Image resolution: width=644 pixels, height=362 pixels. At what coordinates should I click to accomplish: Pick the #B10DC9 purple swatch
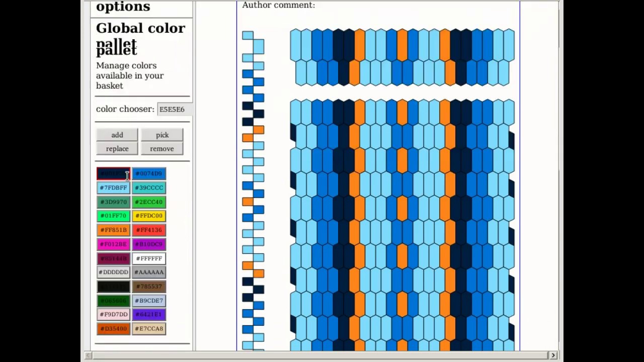149,244
